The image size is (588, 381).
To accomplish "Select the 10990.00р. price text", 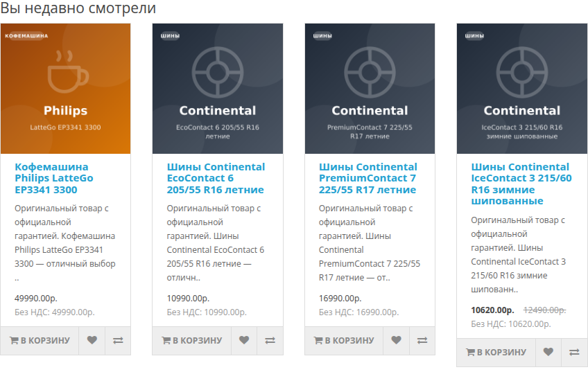I will (188, 299).
